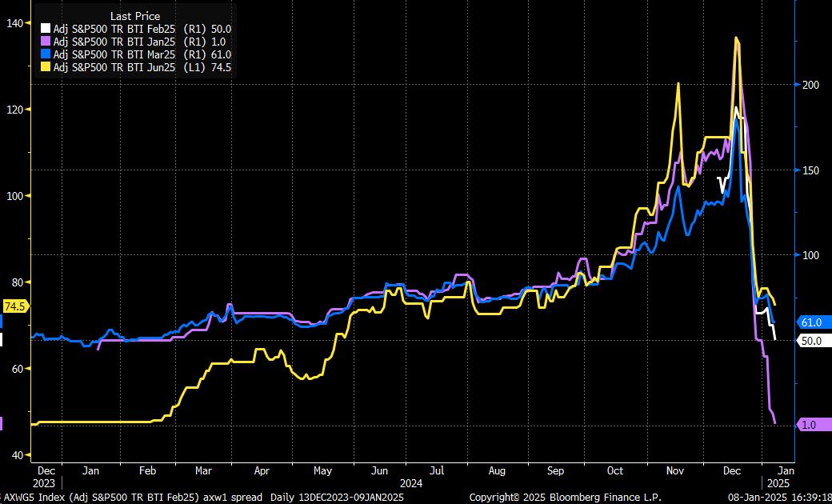The image size is (832, 504).
Task: Click the 'Oct' month label on the time axis
Action: (x=614, y=470)
